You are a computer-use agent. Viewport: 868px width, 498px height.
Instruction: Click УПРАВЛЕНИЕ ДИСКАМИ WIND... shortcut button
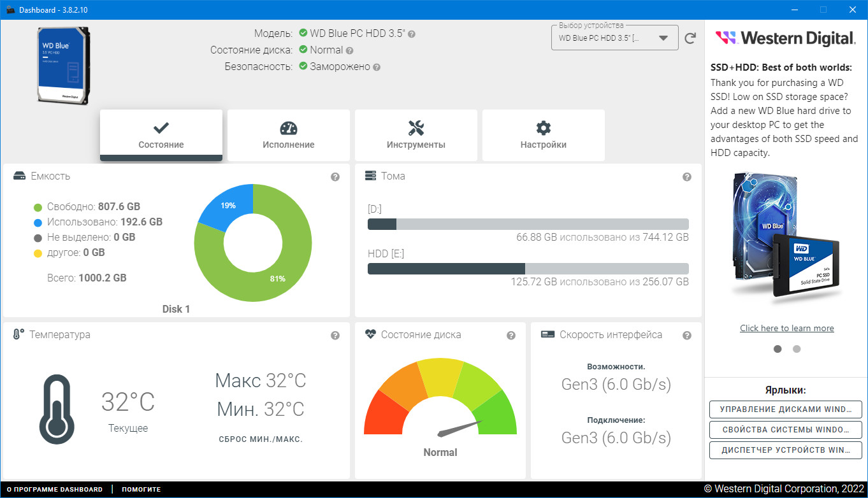click(x=786, y=409)
